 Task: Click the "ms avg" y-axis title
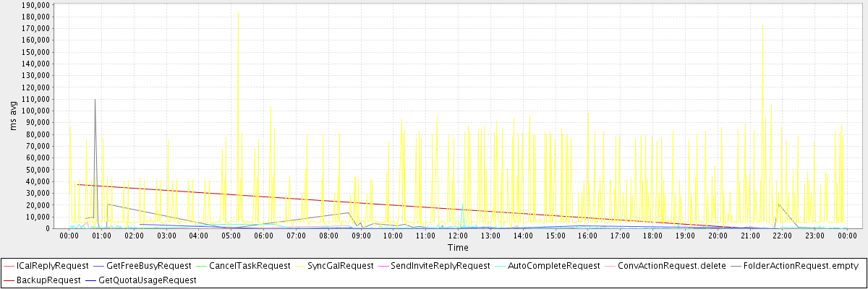14,117
